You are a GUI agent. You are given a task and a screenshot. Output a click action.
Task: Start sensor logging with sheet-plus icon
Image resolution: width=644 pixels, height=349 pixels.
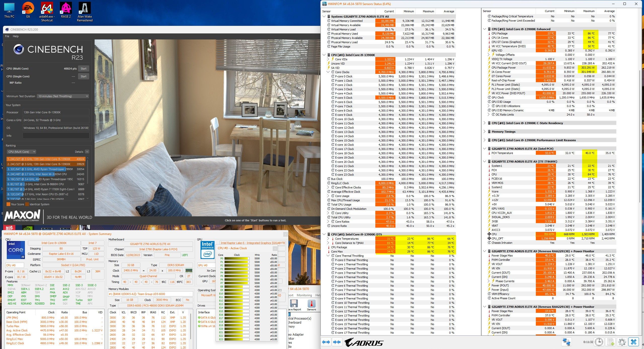610,342
